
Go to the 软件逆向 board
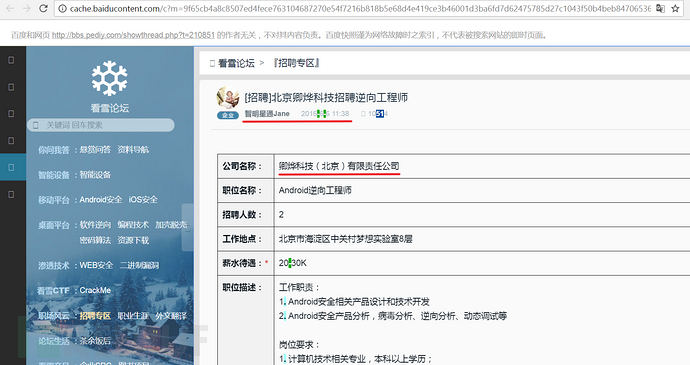(95, 225)
